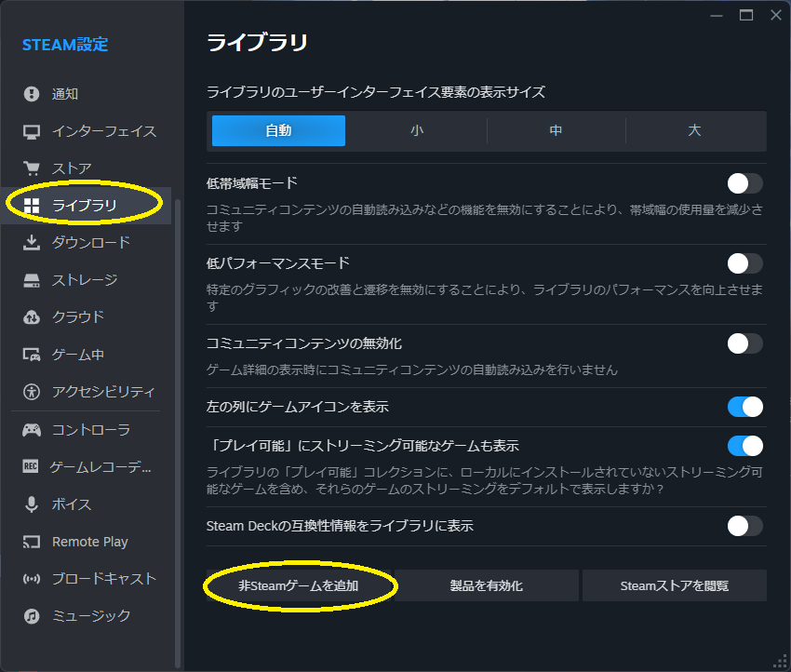Open ブロードキャスト settings
The image size is (791, 672).
[x=86, y=579]
